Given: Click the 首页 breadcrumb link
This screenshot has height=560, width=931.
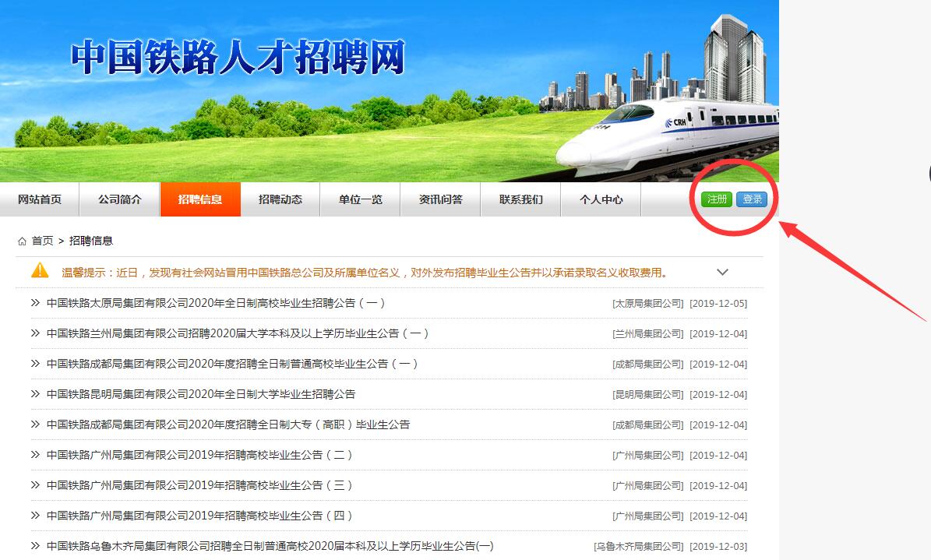Looking at the screenshot, I should tap(42, 241).
